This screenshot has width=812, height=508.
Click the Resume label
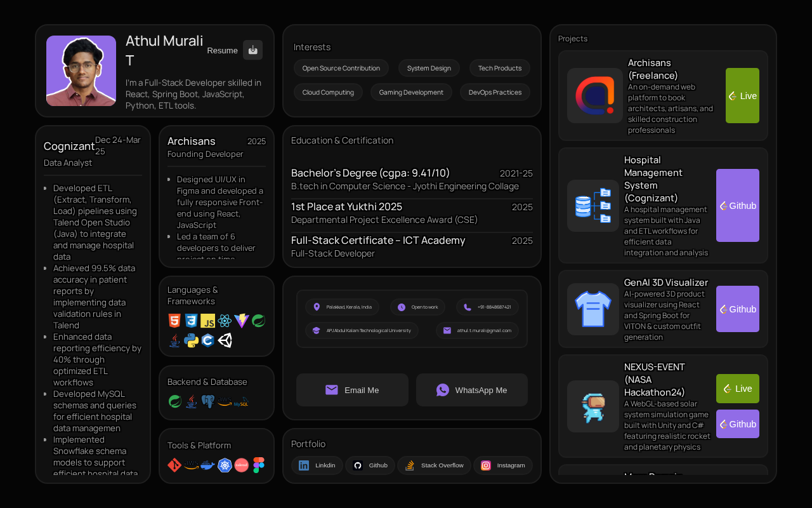pyautogui.click(x=223, y=50)
